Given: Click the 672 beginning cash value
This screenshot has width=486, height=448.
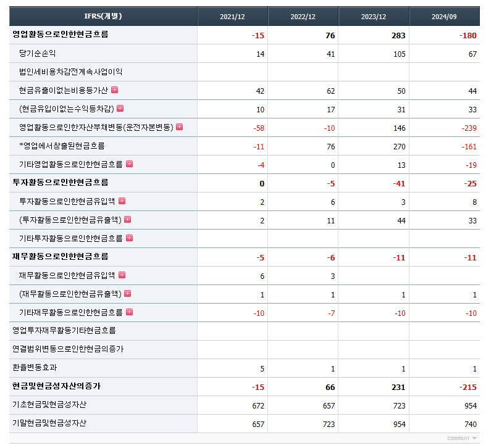Looking at the screenshot, I should tap(258, 406).
